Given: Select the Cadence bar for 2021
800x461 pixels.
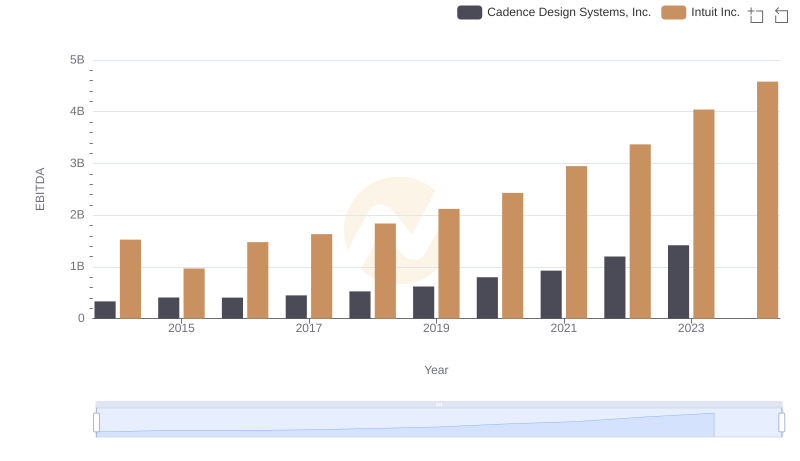Looking at the screenshot, I should tap(551, 294).
